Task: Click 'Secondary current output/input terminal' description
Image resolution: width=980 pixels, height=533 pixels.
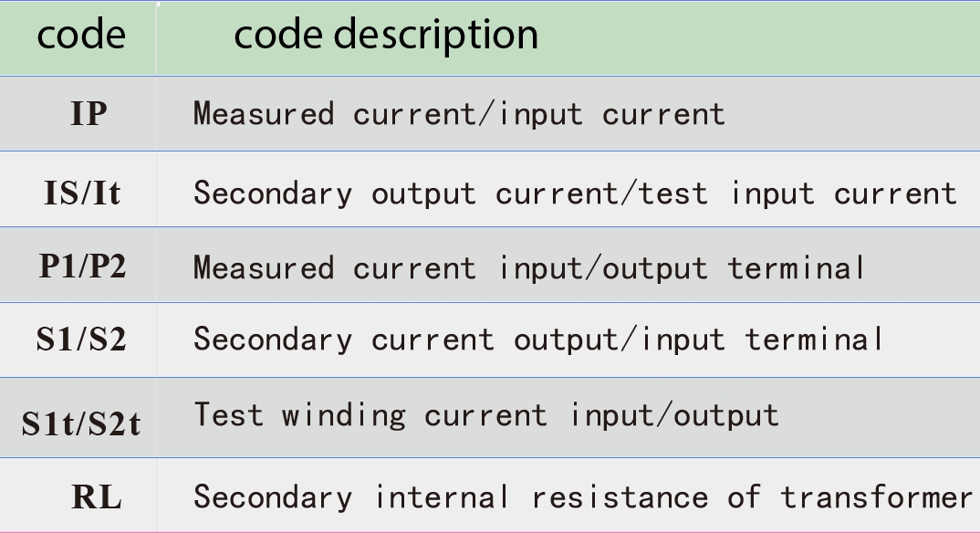Action: pyautogui.click(x=538, y=340)
